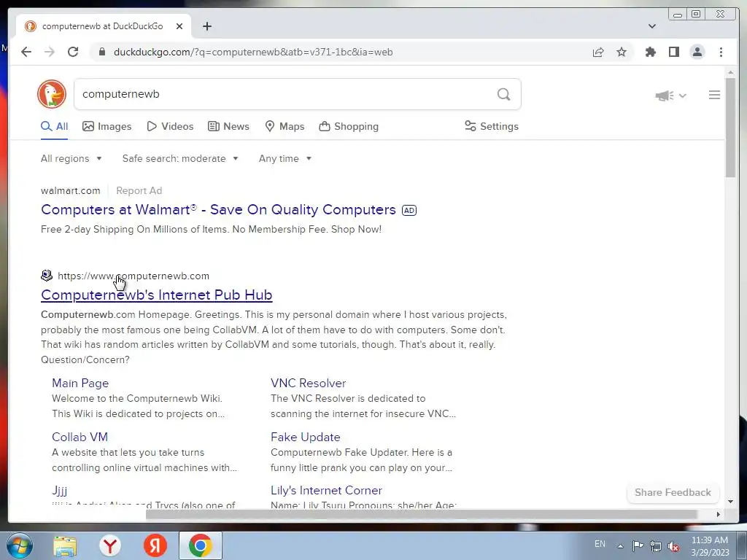Click the Chrome taskbar icon
747x560 pixels.
pyautogui.click(x=200, y=545)
